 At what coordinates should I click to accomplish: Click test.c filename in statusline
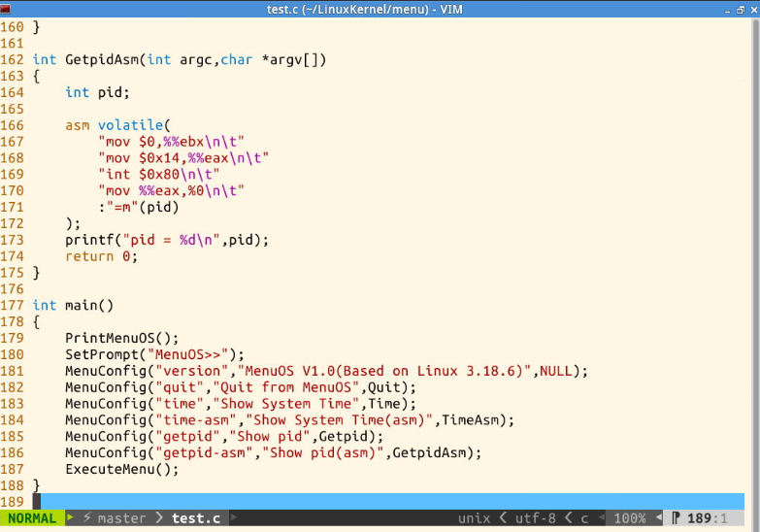point(196,518)
